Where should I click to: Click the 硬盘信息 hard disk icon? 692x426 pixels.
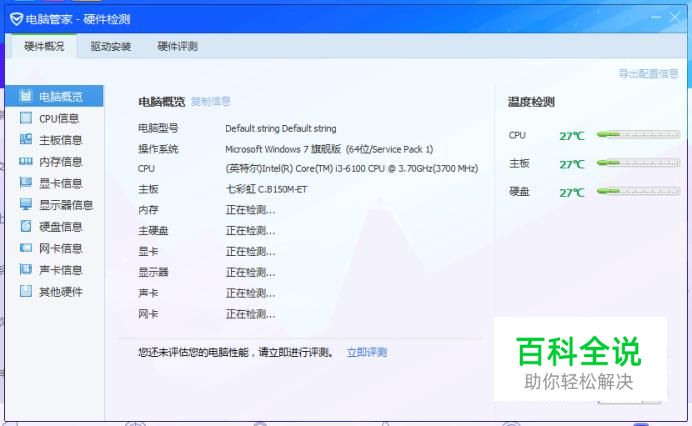click(x=26, y=226)
